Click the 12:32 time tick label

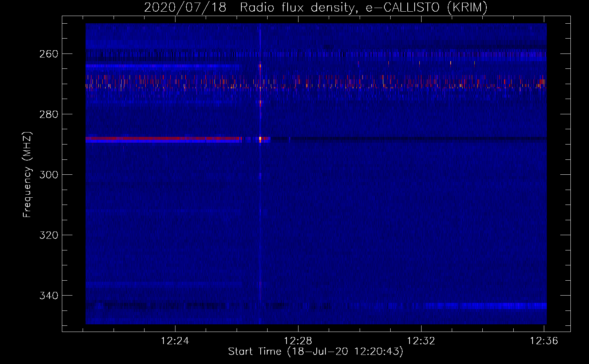coord(421,341)
